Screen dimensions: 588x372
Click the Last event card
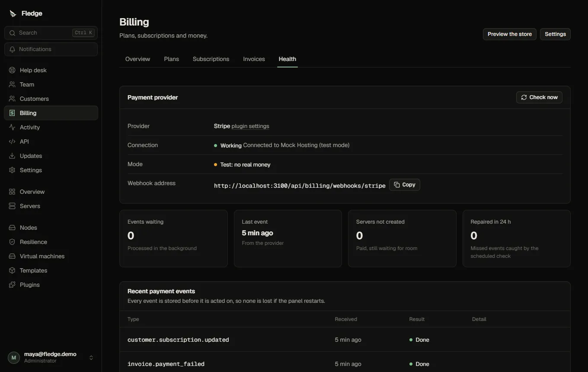[288, 238]
